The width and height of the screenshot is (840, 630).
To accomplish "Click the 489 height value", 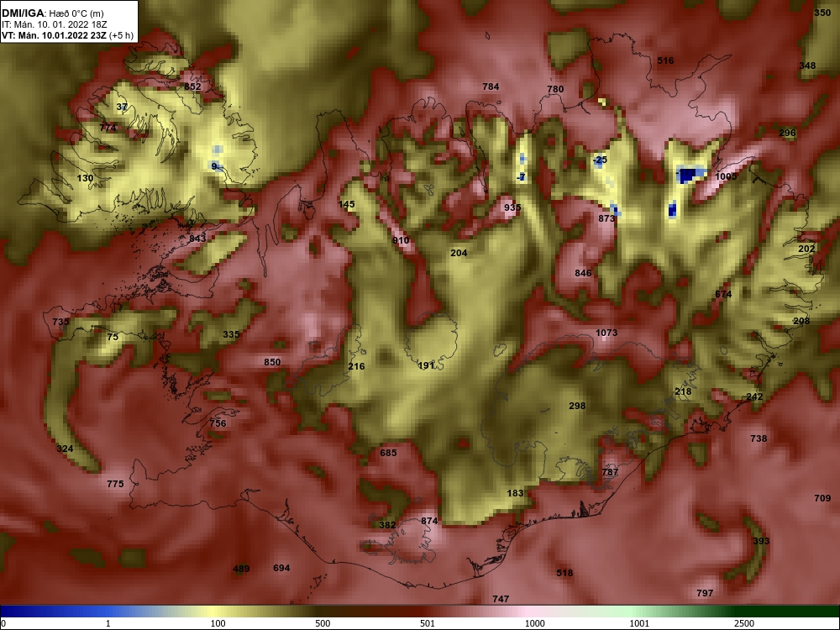I will tap(241, 569).
